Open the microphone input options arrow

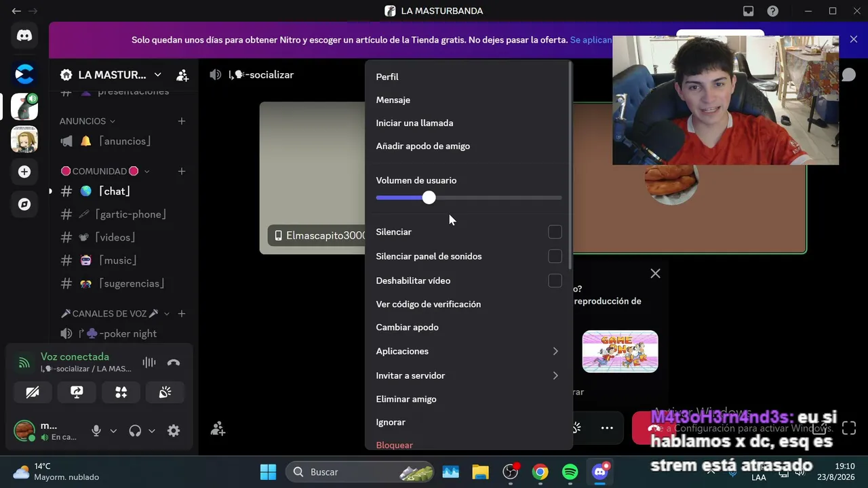click(x=113, y=430)
